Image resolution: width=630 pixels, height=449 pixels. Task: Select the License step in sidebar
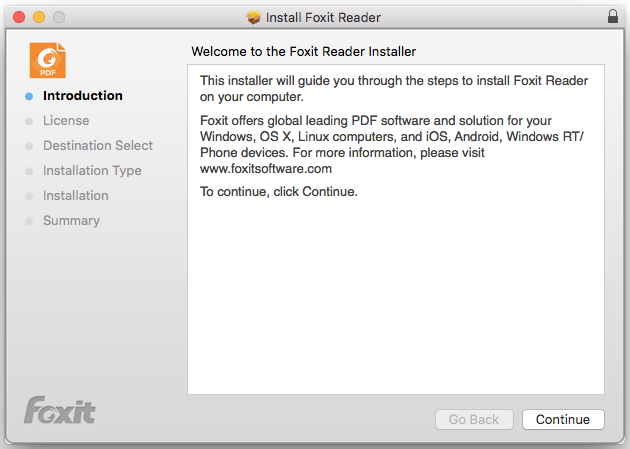point(66,120)
